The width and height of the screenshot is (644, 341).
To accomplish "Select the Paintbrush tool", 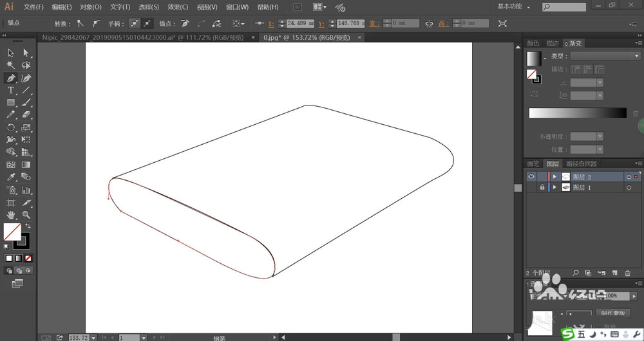I will coord(26,102).
